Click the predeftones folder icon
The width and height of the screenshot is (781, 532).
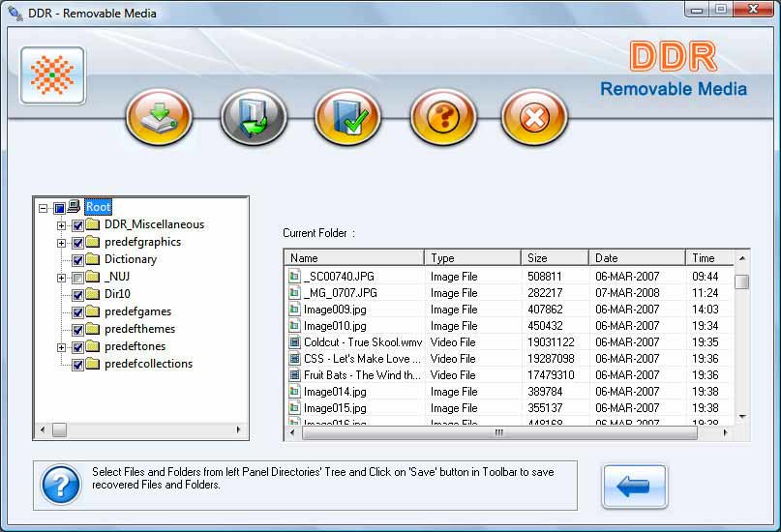pos(93,346)
